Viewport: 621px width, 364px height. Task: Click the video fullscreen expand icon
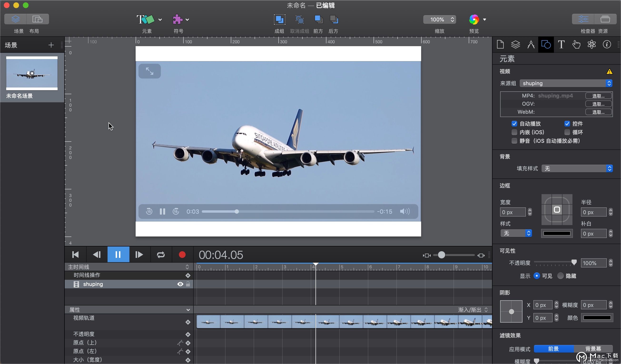150,71
